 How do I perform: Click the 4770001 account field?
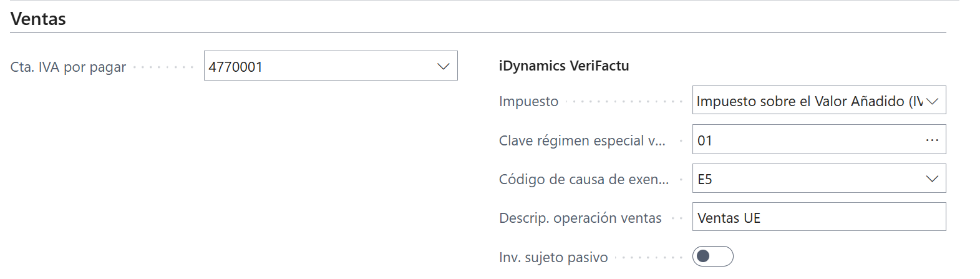pyautogui.click(x=318, y=66)
